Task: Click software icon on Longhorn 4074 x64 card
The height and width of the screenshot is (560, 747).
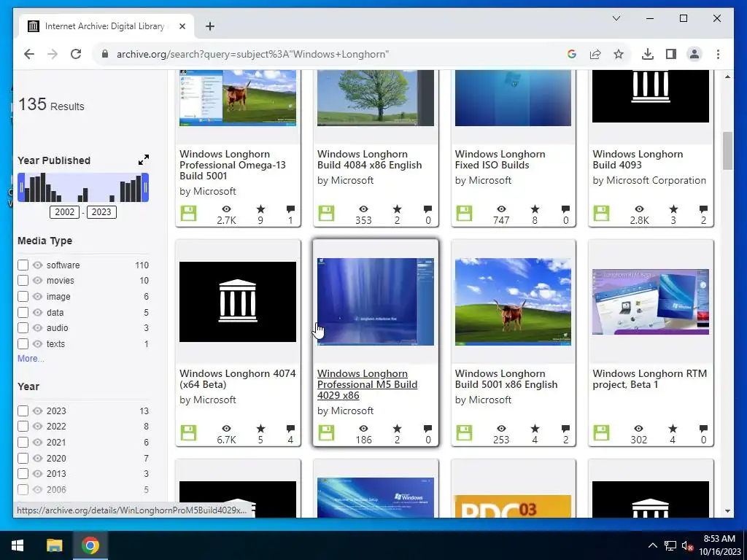Action: 188,433
